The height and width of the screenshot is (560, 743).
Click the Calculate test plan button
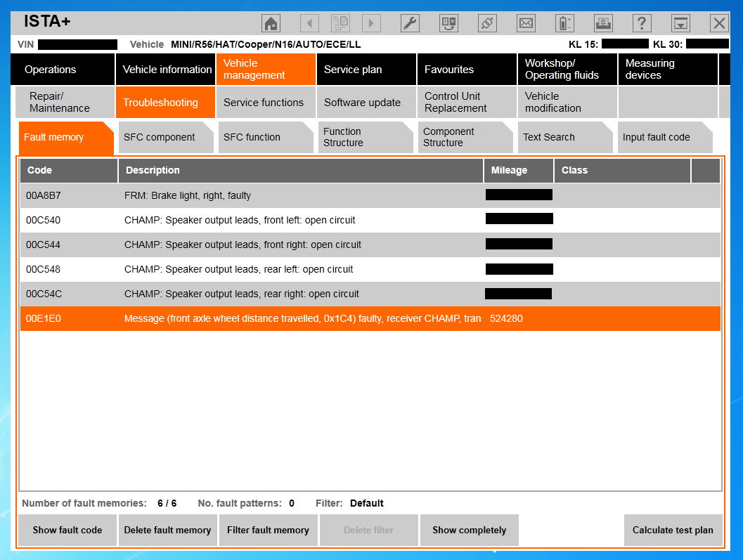click(x=673, y=530)
